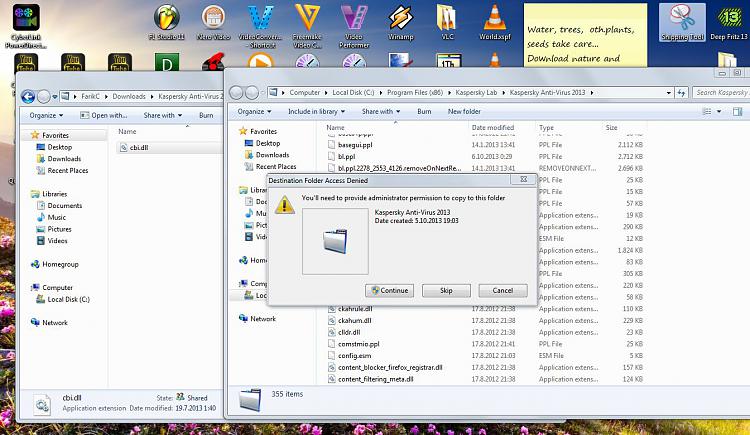The image size is (750, 435).
Task: Select content_blocker_firefox_registrar.dll file
Action: pos(390,368)
